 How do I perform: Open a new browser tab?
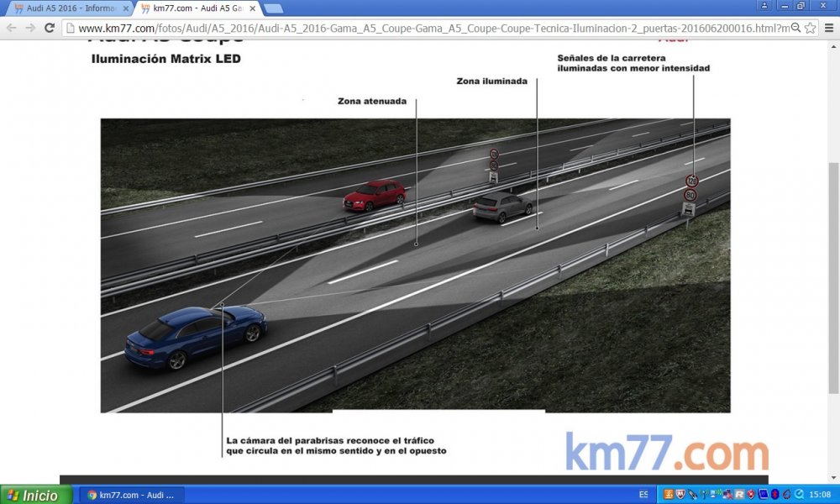(273, 8)
